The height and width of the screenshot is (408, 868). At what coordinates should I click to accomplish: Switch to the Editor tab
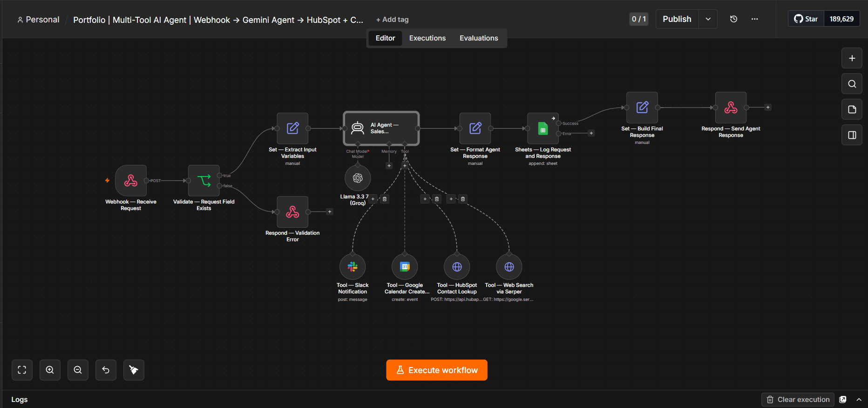tap(385, 38)
